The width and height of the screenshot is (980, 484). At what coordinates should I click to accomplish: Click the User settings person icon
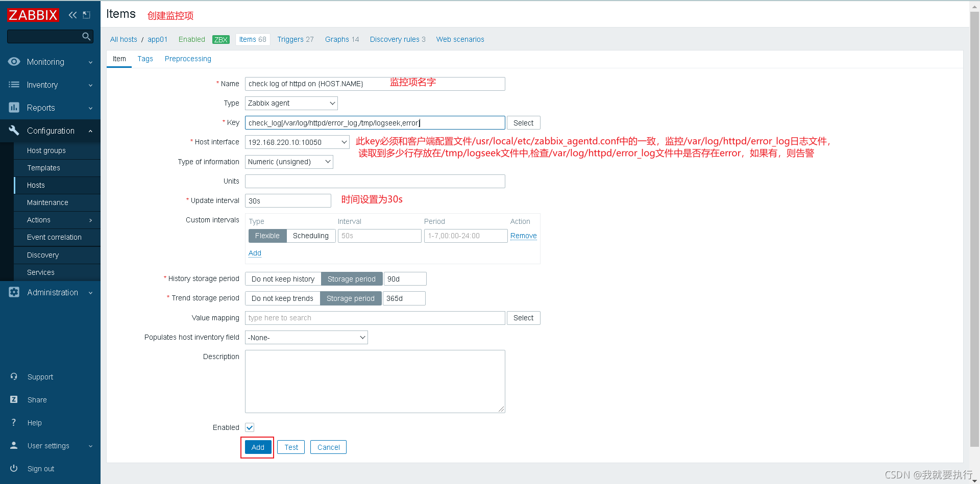pos(14,446)
